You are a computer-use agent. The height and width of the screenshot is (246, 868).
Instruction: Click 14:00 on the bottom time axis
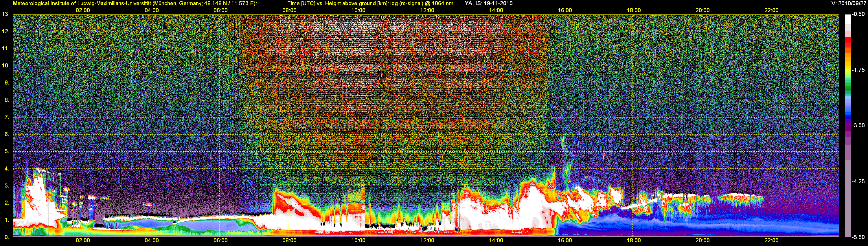click(x=496, y=240)
